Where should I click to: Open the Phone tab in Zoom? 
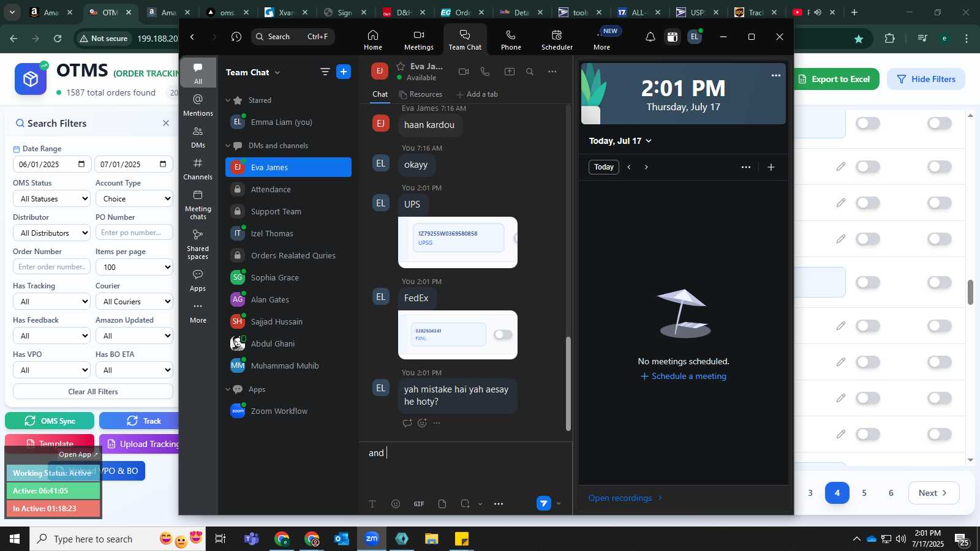(x=511, y=40)
